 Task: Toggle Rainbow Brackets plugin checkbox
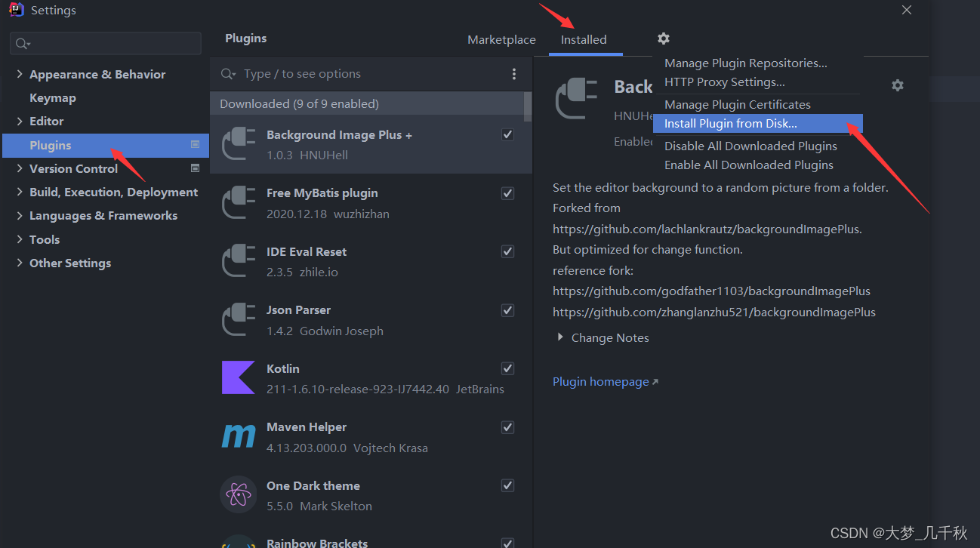coord(507,543)
